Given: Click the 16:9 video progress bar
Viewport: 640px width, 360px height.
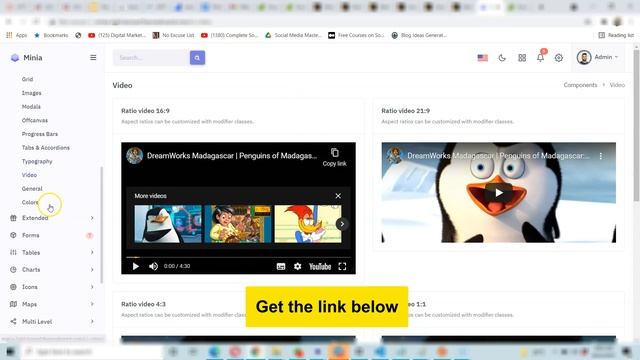Looking at the screenshot, I should click(x=238, y=257).
